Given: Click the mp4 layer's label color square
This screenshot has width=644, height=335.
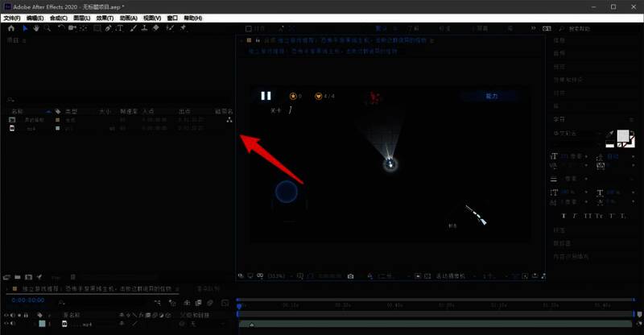Looking at the screenshot, I should (43, 325).
